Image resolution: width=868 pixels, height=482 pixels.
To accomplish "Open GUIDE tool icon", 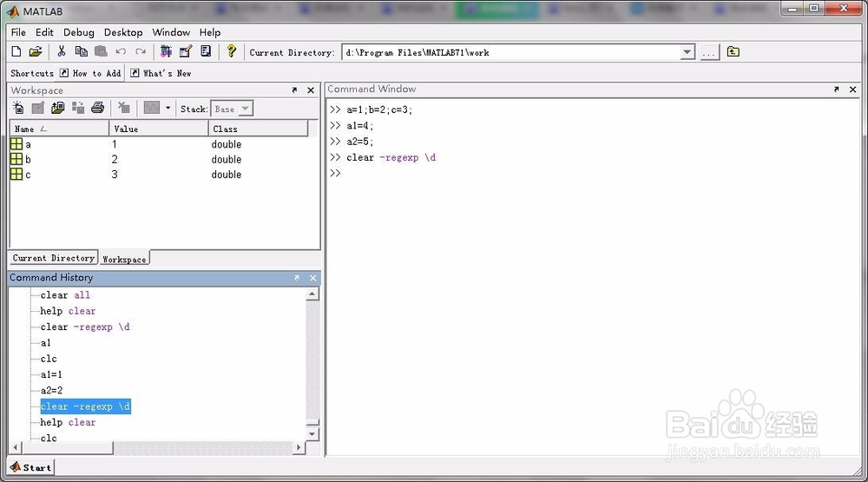I will (x=186, y=51).
